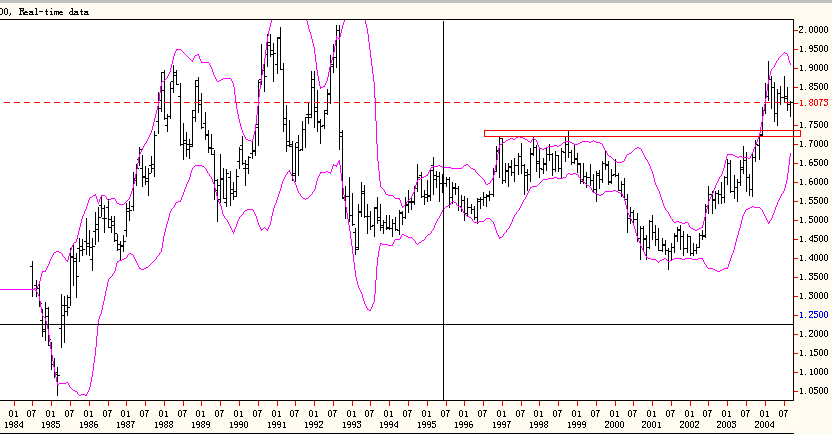Select the 2000 year label

point(614,424)
